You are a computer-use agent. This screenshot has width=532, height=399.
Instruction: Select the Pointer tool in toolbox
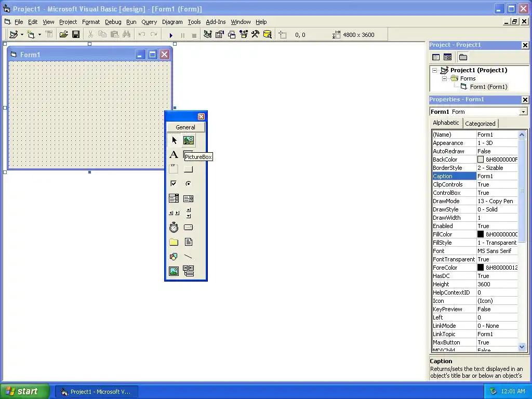click(174, 140)
